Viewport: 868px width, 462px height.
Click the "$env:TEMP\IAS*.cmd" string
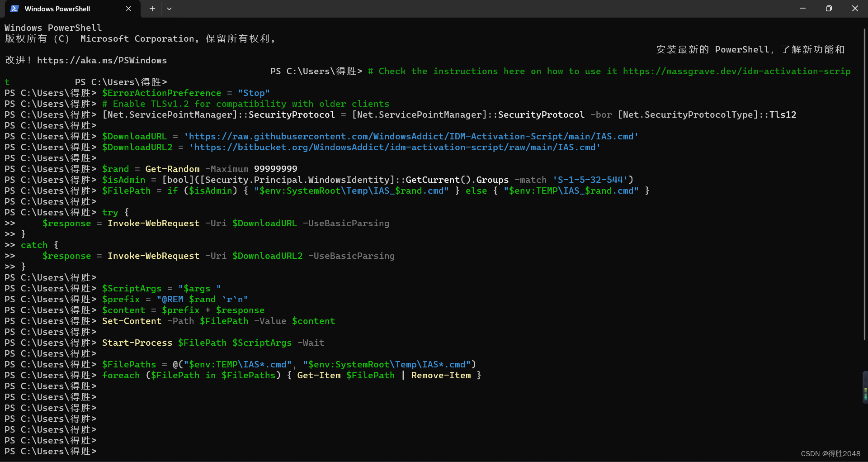click(x=237, y=364)
